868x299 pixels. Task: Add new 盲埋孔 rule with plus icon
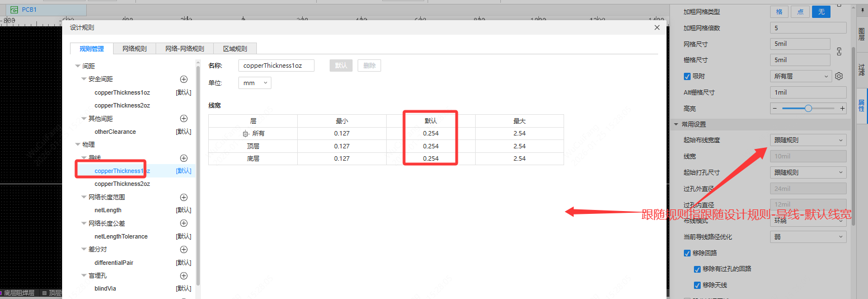click(184, 276)
